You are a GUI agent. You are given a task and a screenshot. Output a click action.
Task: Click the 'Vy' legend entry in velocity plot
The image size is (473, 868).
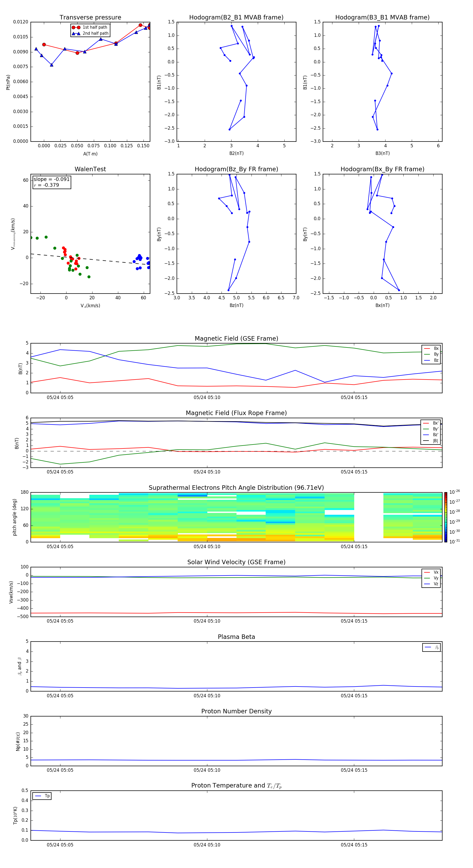click(x=431, y=578)
